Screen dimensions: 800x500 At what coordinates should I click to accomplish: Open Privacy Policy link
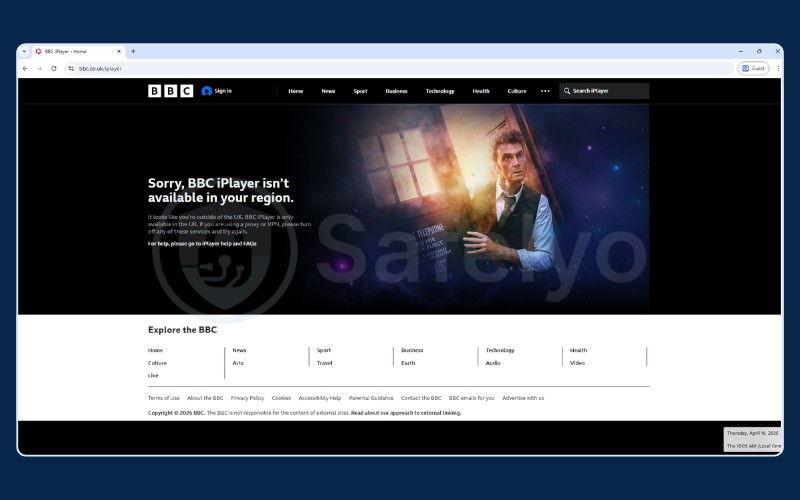click(247, 398)
